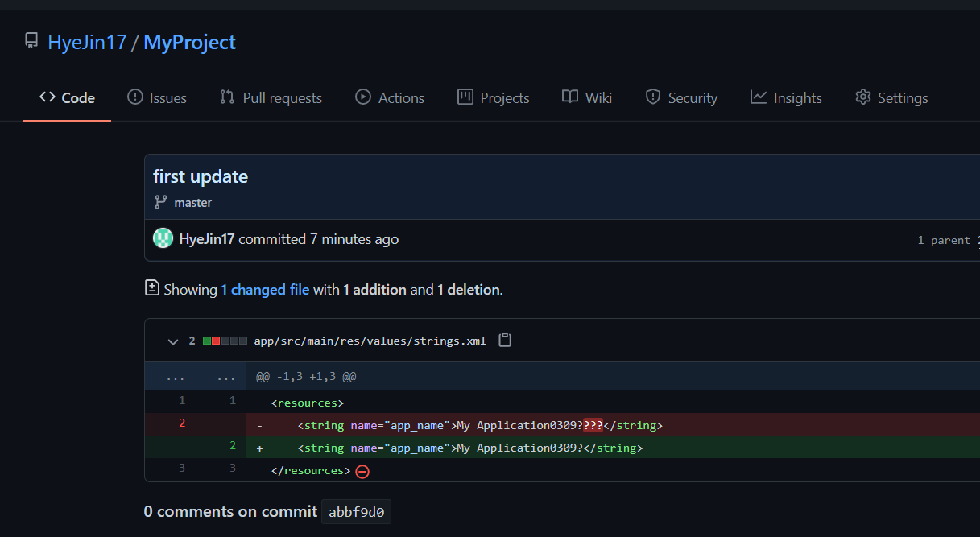Open HyeJin17 committer name link
The image size is (980, 537).
coord(207,239)
